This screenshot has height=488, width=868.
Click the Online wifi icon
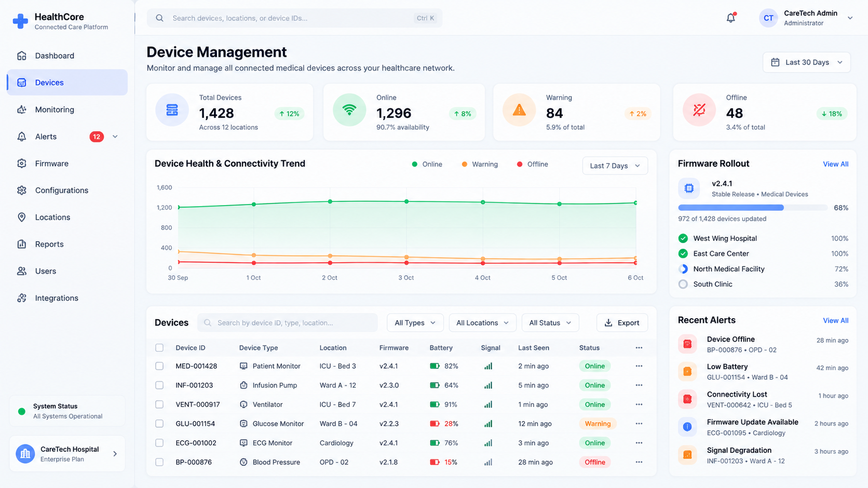pos(349,110)
